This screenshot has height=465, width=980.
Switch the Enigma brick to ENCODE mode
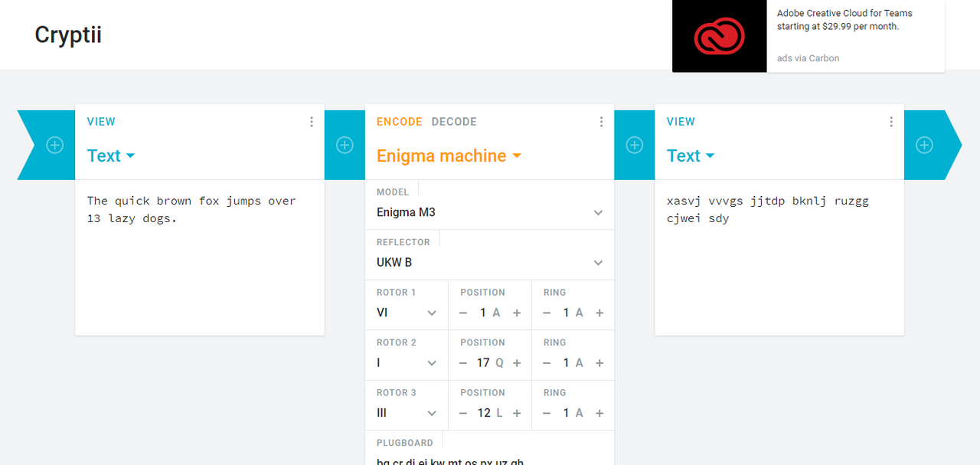tap(399, 122)
